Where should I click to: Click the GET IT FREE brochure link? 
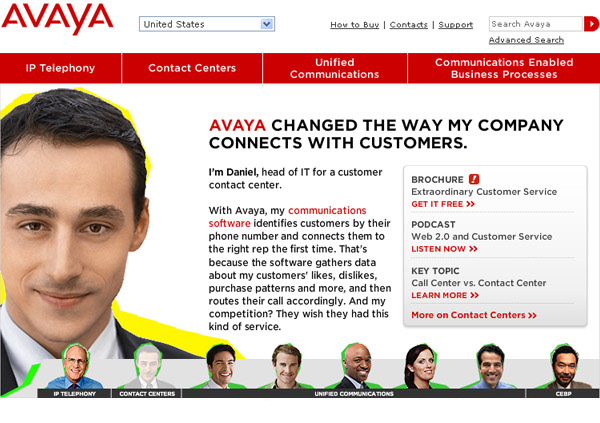click(x=443, y=204)
